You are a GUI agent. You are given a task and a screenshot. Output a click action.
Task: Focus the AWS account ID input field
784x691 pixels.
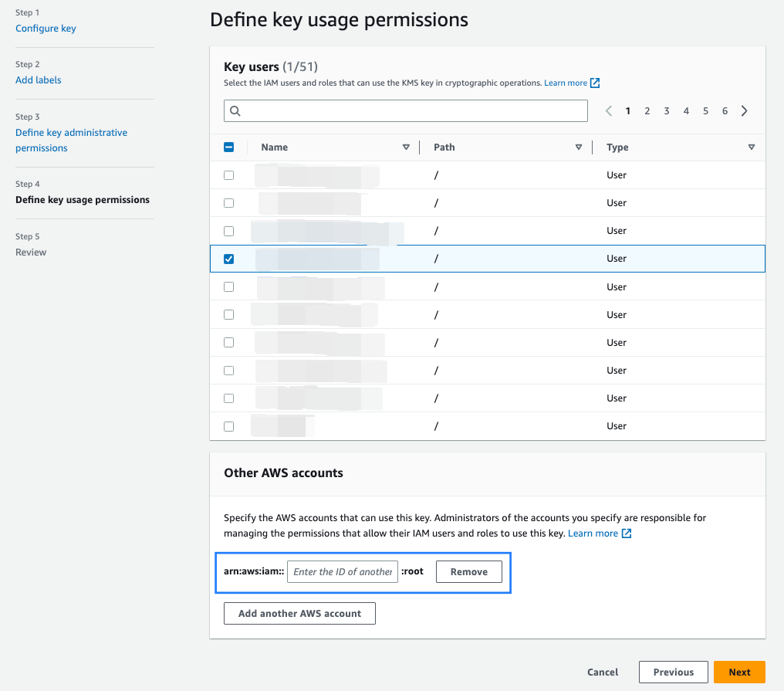click(342, 572)
